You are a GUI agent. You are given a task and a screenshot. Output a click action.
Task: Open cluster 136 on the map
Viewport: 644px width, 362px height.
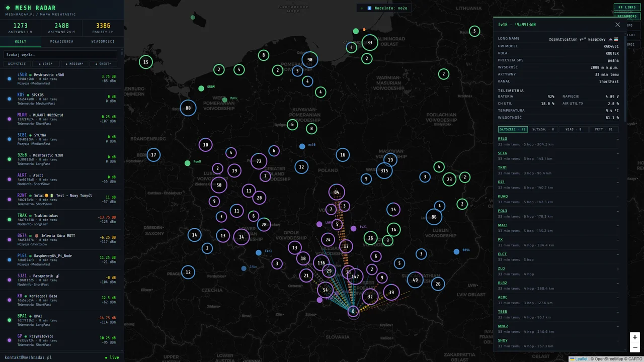[x=321, y=263]
